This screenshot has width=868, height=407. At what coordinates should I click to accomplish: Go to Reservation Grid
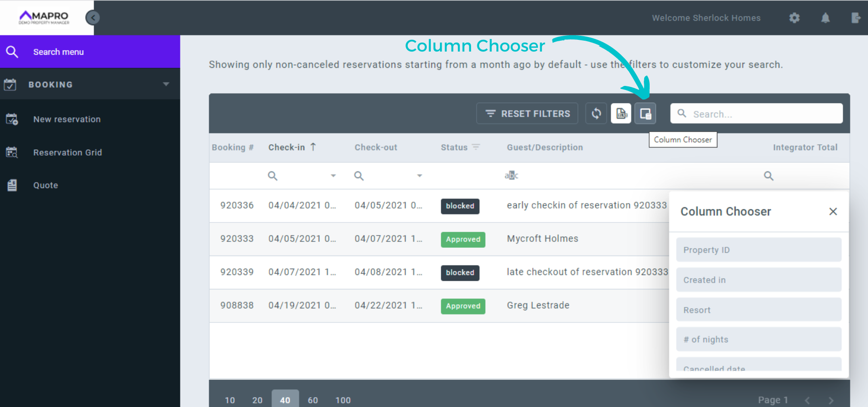click(67, 152)
